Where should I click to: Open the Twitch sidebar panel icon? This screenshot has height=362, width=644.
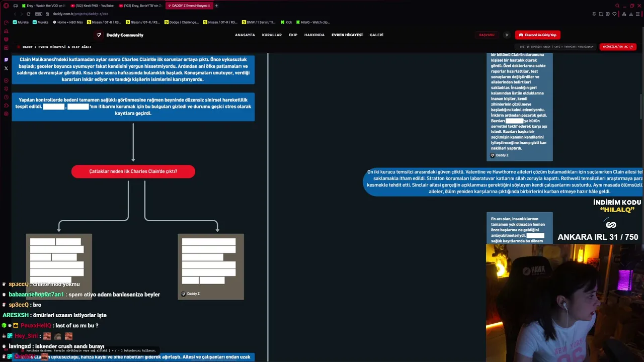pos(6,60)
